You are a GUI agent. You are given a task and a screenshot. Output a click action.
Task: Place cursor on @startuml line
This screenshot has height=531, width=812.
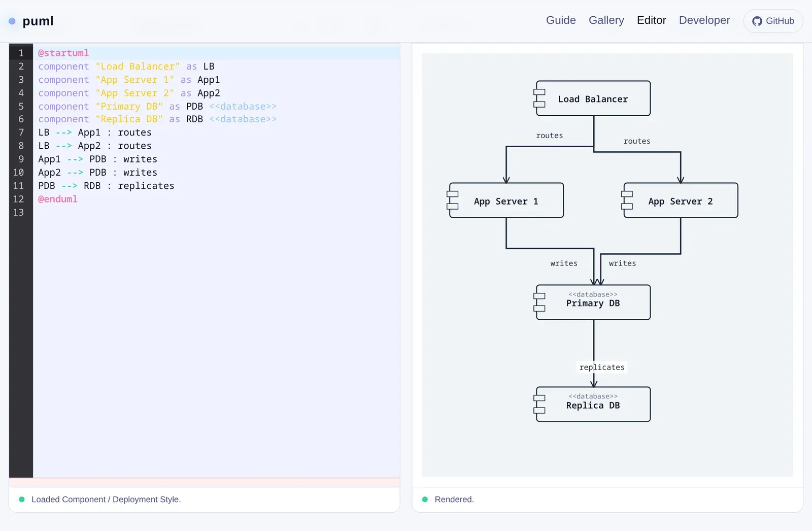coord(217,53)
